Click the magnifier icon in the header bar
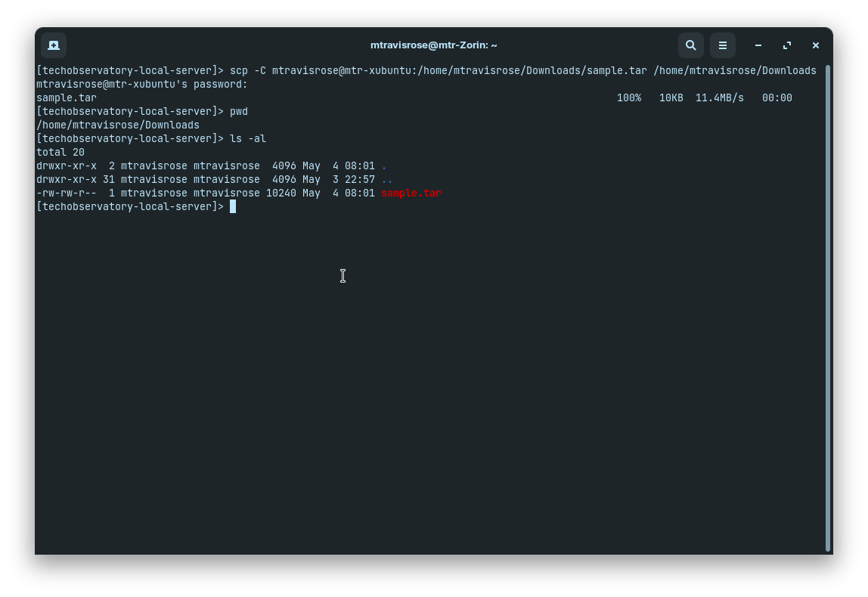This screenshot has height=597, width=868. (x=690, y=45)
